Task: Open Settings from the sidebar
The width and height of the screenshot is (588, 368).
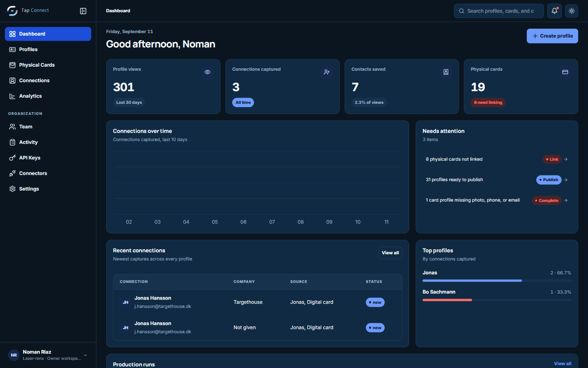Action: click(x=48, y=189)
